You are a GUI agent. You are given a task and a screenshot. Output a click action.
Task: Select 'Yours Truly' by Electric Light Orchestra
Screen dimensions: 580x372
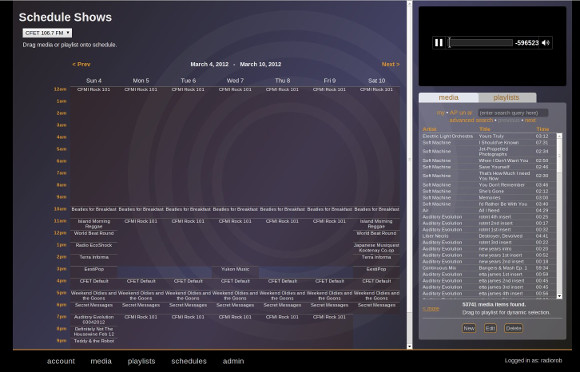pos(489,136)
